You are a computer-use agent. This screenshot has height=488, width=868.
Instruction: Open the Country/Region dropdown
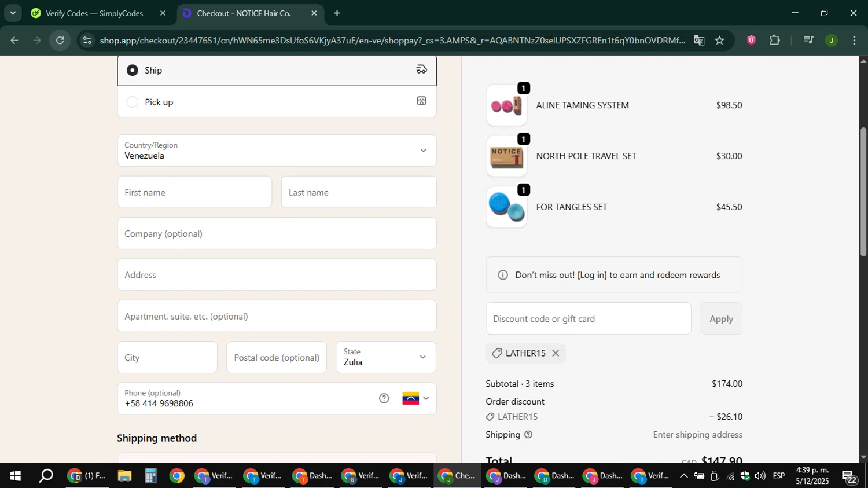coord(277,151)
